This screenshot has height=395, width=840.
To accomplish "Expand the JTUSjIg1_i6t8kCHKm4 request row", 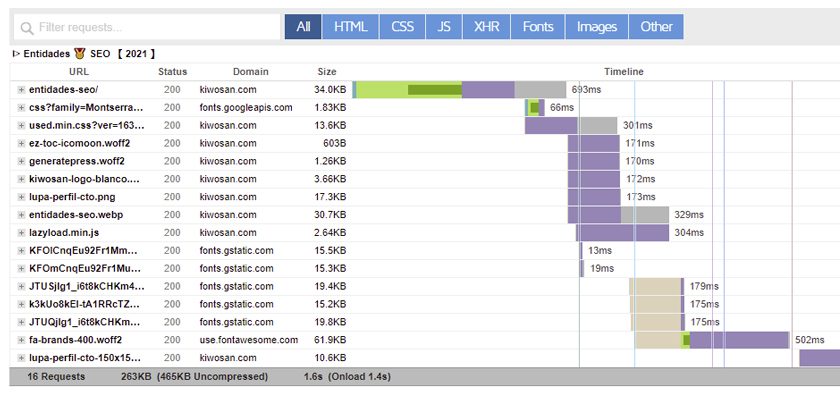I will point(21,286).
